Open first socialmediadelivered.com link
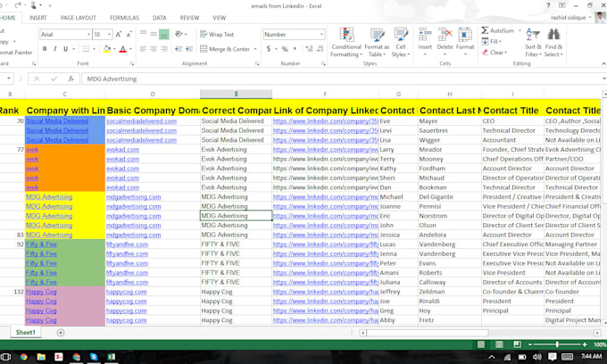Screen dimensions: 607x364 tap(141, 121)
